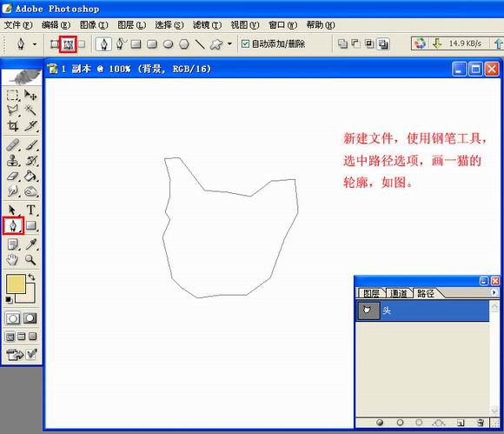Activate the Hand tool
Image resolution: width=504 pixels, height=434 pixels.
point(12,260)
